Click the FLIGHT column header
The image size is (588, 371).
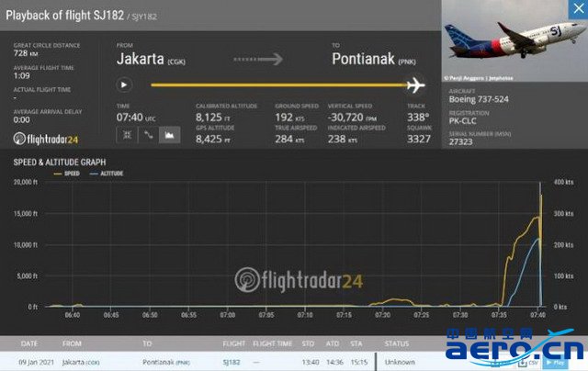click(x=234, y=343)
